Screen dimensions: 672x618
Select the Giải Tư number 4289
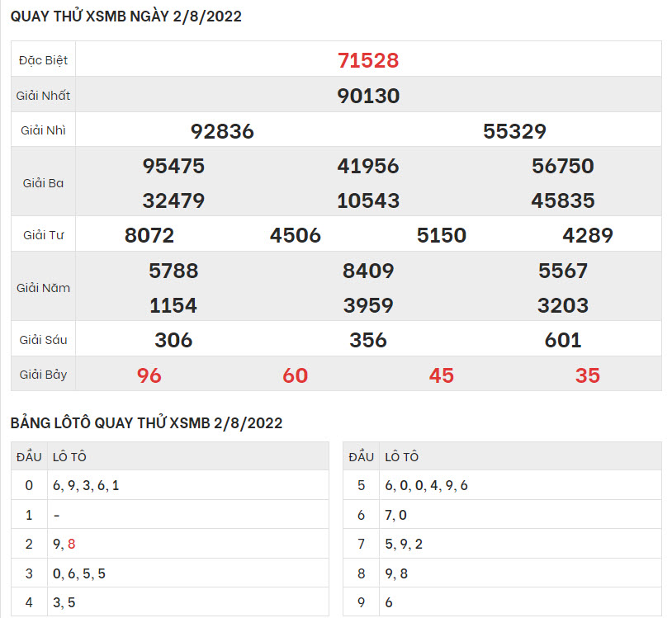coord(587,235)
